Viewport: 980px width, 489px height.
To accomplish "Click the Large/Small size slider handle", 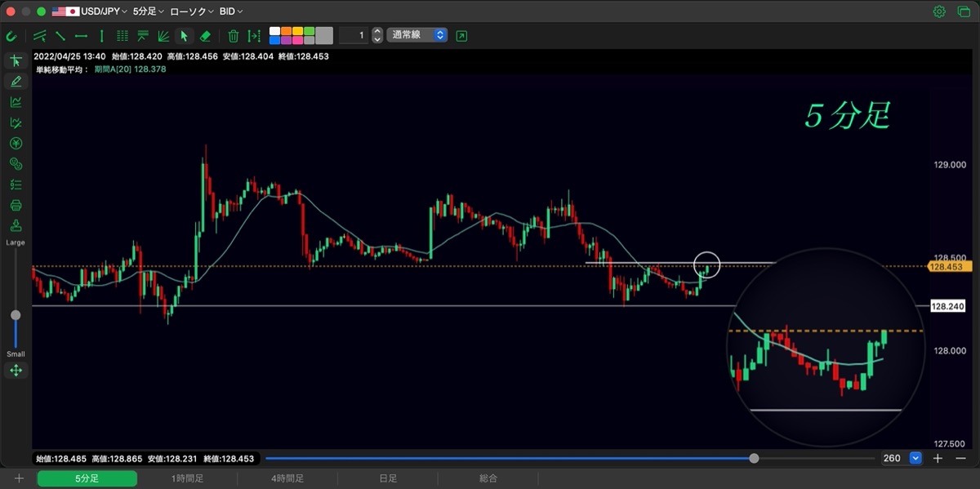I will point(16,315).
